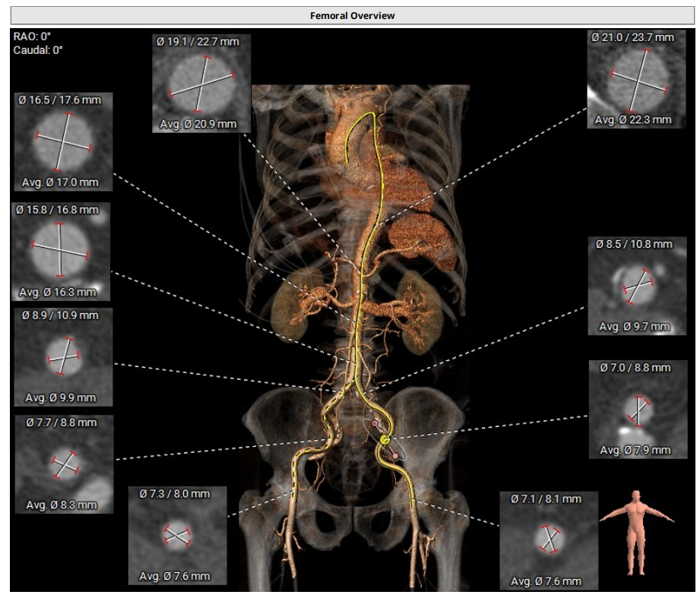The height and width of the screenshot is (598, 700).
Task: Open the Ø 7.3 / 8.0 mm cross-section
Action: coord(177,536)
